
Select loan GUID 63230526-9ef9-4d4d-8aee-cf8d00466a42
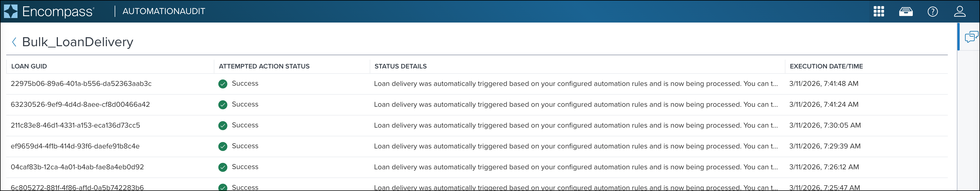80,105
